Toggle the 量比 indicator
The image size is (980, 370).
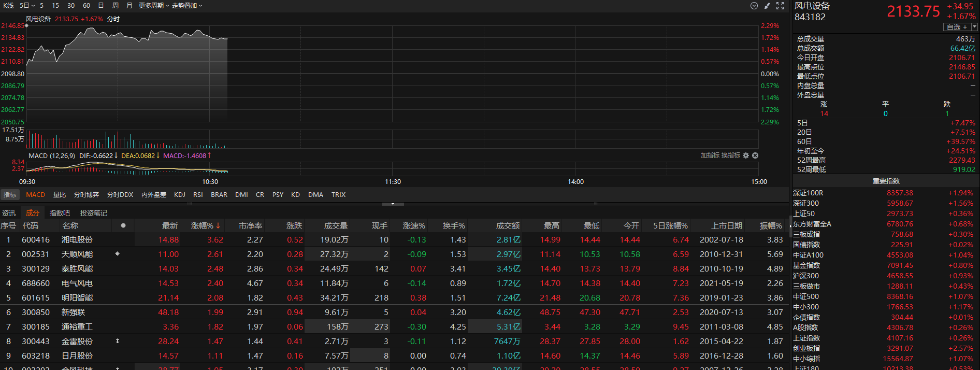[x=60, y=195]
